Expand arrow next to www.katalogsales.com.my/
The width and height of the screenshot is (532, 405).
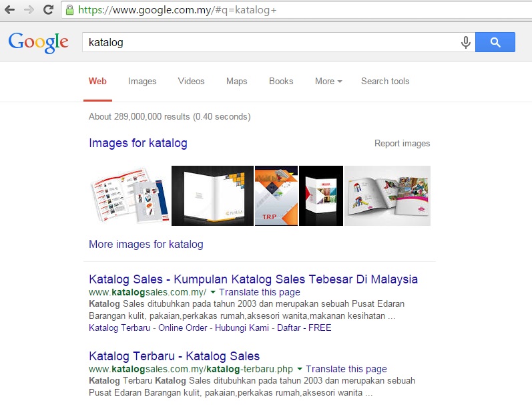point(213,292)
